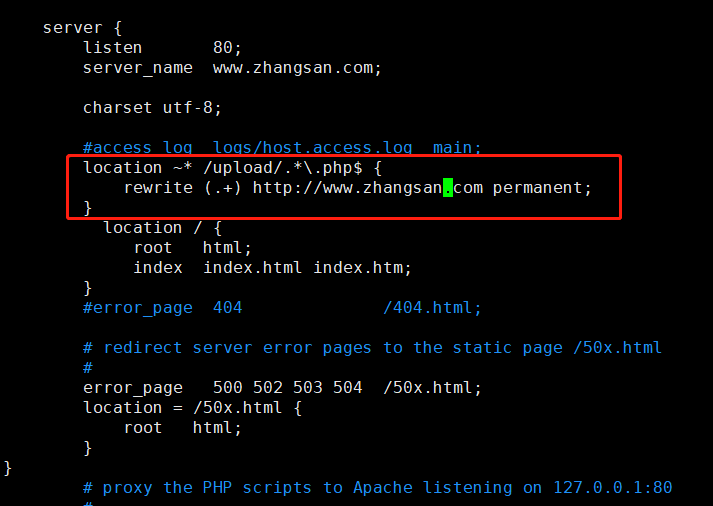
Task: Click the commented '#access_log' line
Action: point(282,147)
